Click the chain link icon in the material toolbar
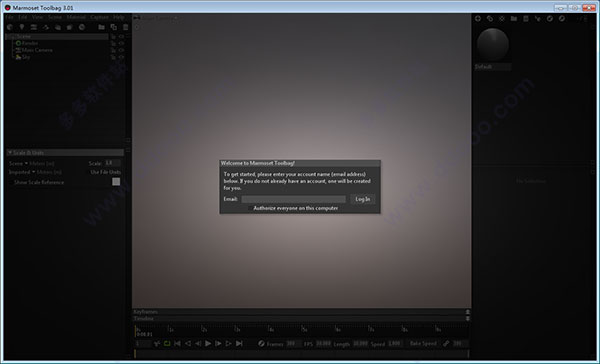The image size is (600, 364). (x=490, y=18)
